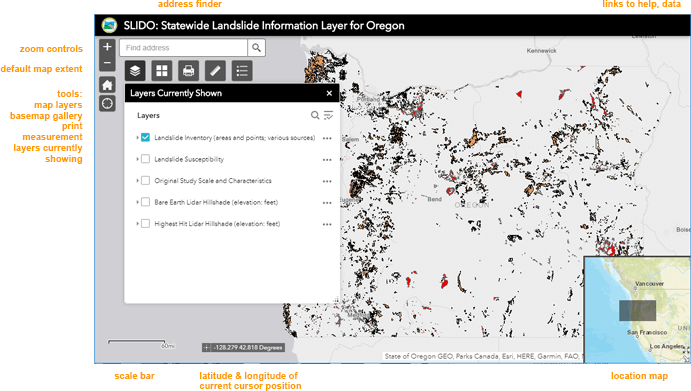The image size is (691, 391).
Task: Enable Bare Earth Lidar Hillshade layer
Action: pyautogui.click(x=145, y=202)
